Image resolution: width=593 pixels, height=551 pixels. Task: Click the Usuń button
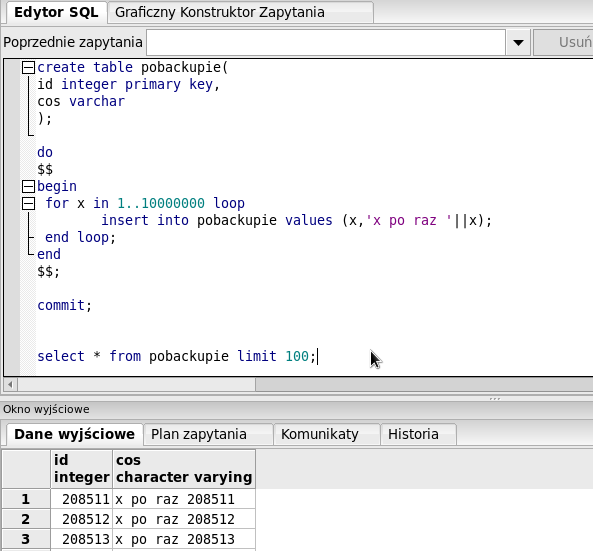[564, 42]
